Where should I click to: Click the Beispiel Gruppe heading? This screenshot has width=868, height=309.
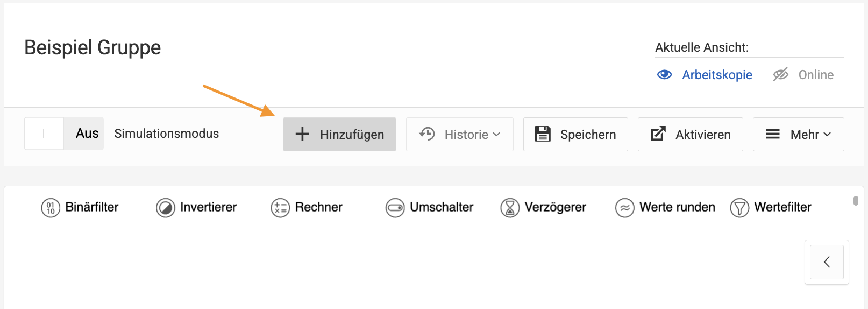(93, 47)
